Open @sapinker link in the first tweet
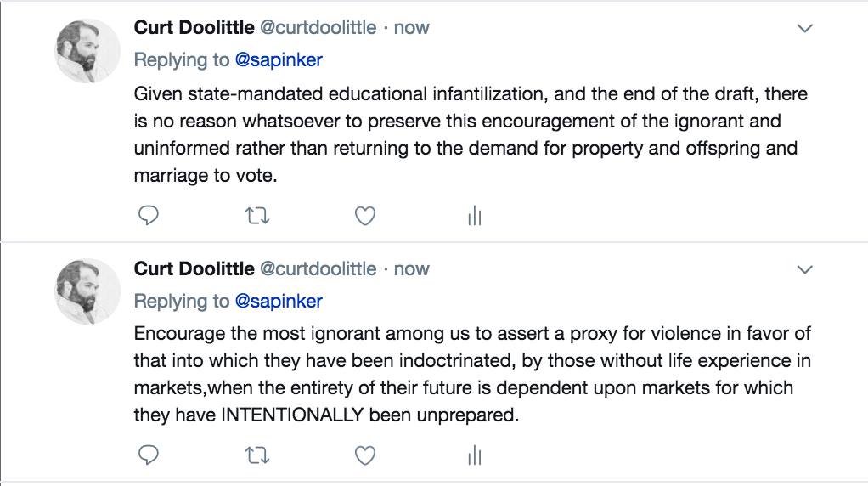This screenshot has width=868, height=486. coord(279,60)
